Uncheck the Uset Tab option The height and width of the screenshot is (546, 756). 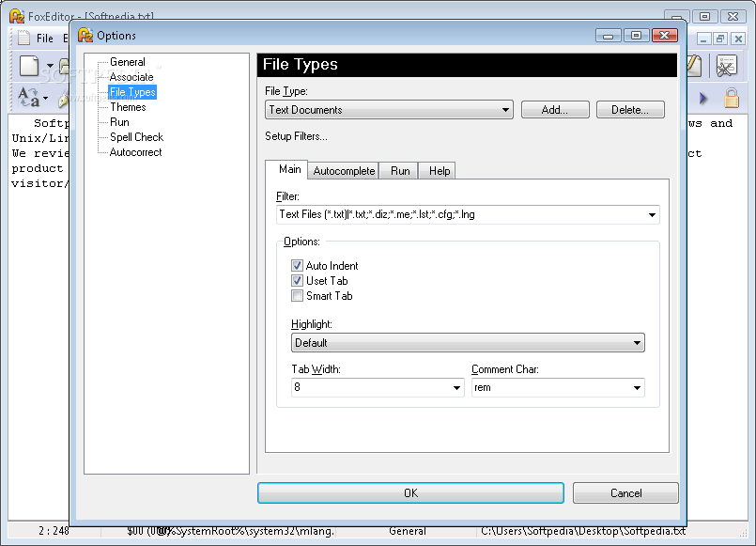(x=297, y=281)
